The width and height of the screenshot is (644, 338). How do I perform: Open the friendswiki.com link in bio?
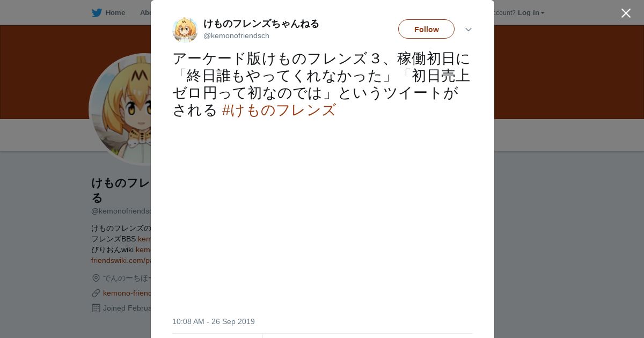point(121,260)
